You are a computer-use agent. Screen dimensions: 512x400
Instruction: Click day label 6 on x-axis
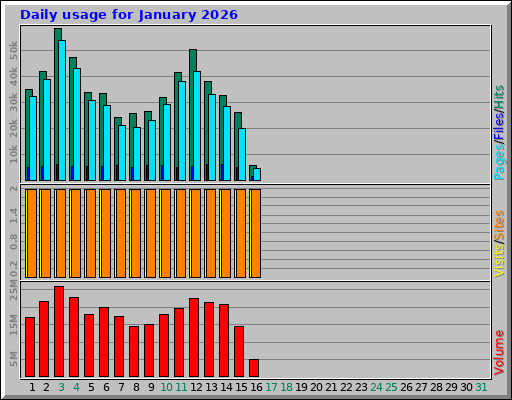pyautogui.click(x=106, y=387)
